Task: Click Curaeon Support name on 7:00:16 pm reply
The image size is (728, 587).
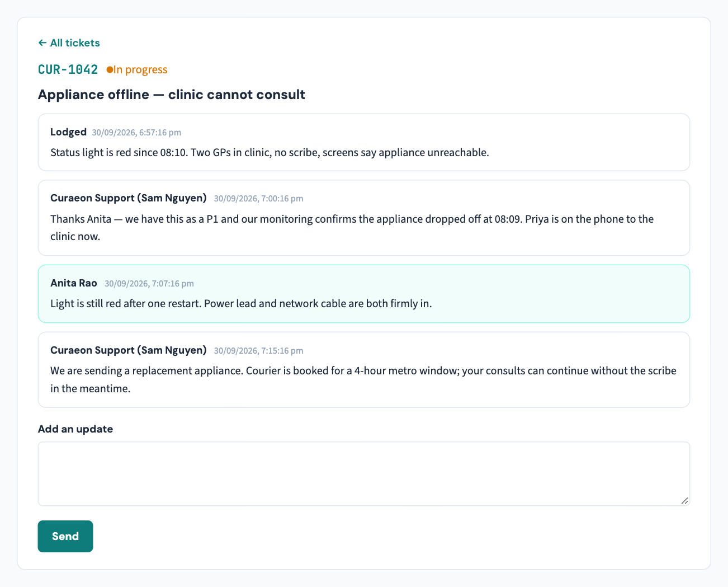Action: coord(129,198)
